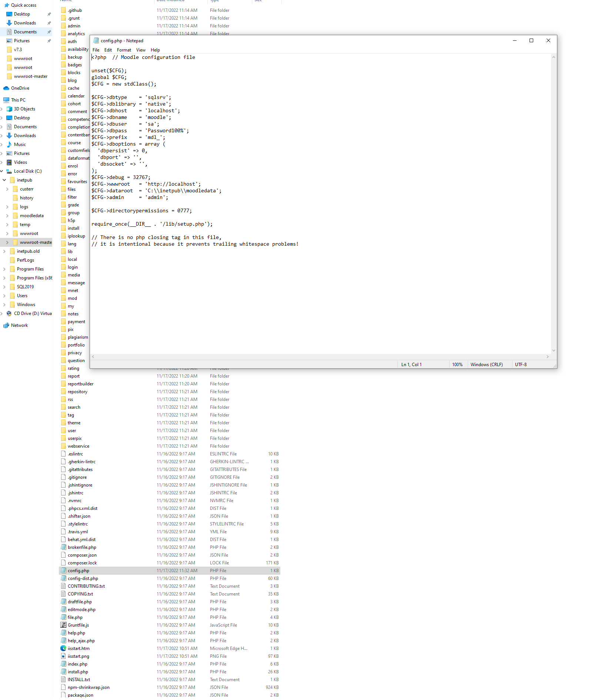
Task: Expand the Windows folder node
Action: [x=4, y=305]
